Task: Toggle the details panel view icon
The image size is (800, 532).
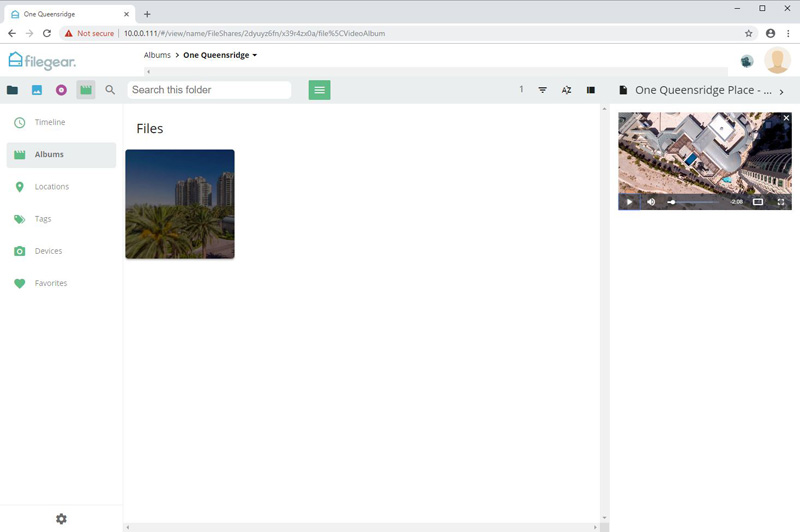Action: coord(591,90)
